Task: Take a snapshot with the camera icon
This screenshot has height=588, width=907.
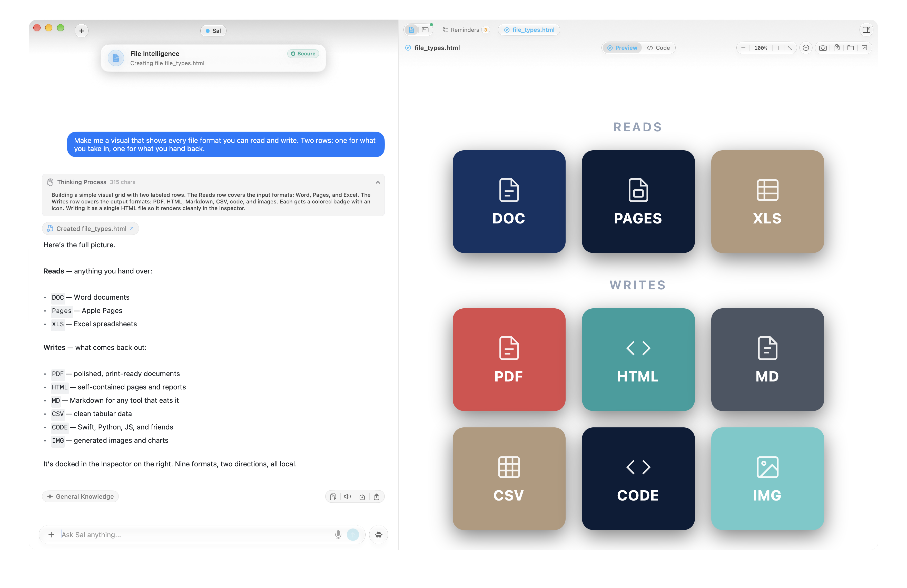Action: tap(823, 48)
